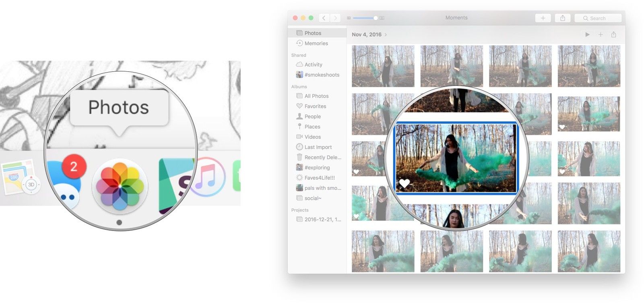Open iTunes from the Dock
This screenshot has width=644, height=303.
(x=209, y=177)
